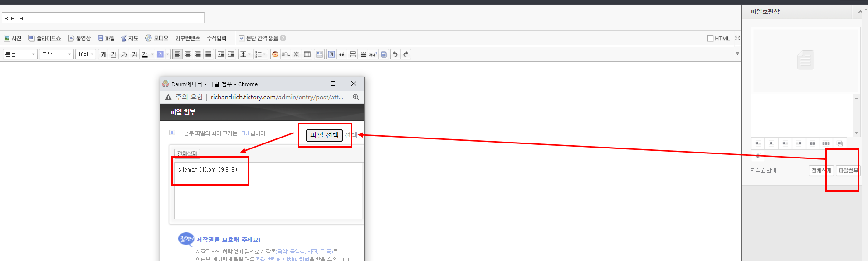Open the 지도 map insert tool
Viewport: 868px width, 261px height.
[130, 38]
